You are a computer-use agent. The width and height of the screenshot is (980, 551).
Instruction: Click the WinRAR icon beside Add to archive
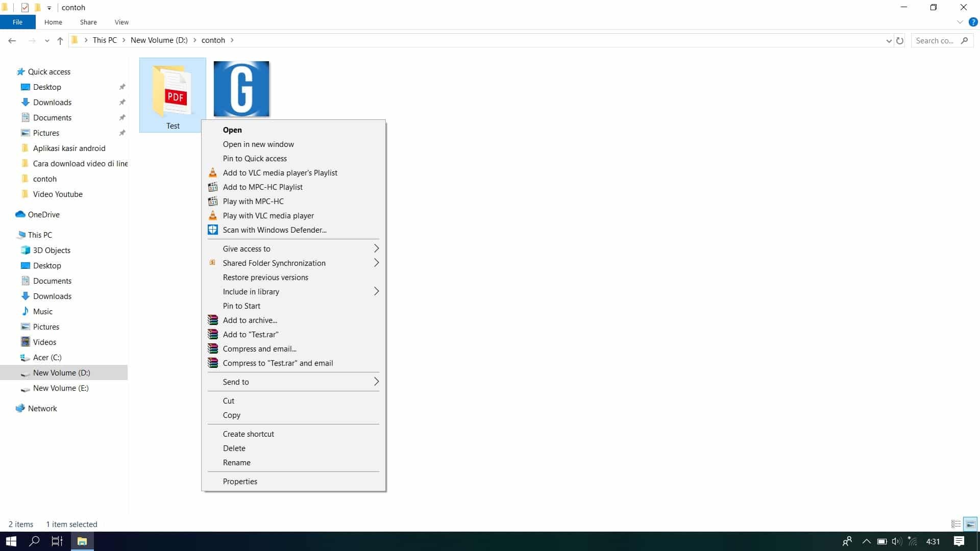(x=213, y=320)
